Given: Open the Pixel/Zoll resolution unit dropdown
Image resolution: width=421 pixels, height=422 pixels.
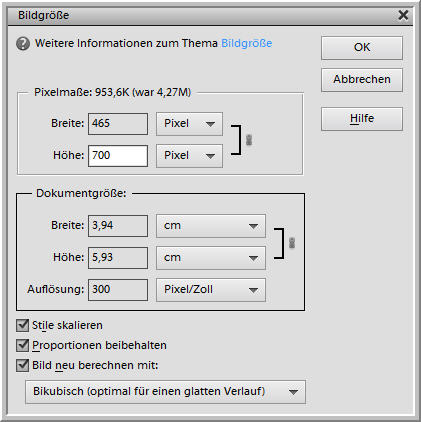Looking at the screenshot, I should (x=211, y=290).
